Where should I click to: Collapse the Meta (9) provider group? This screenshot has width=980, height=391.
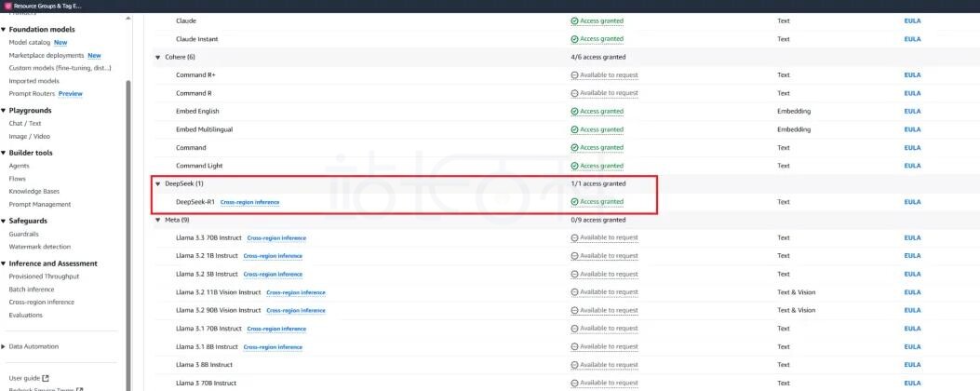pyautogui.click(x=158, y=221)
